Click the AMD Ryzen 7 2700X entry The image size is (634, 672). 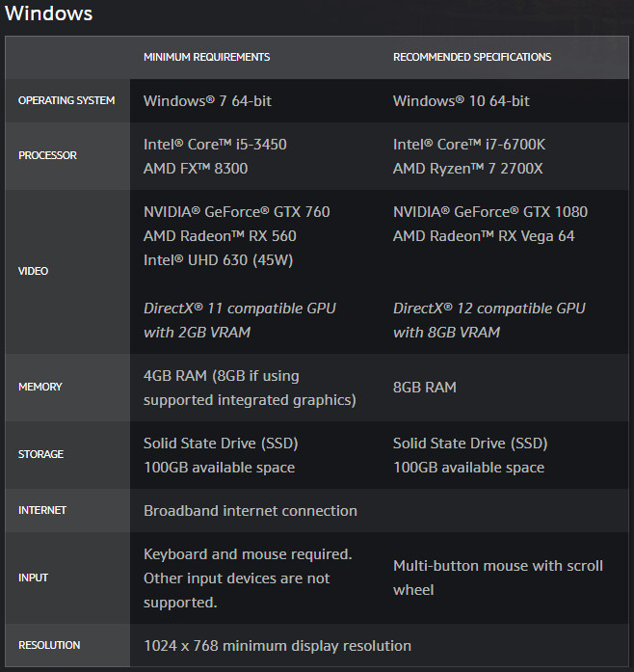click(x=467, y=169)
